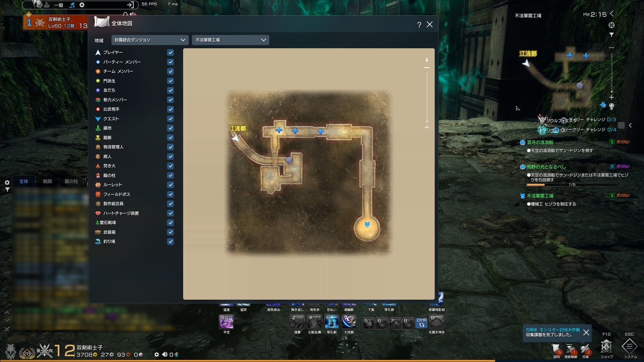
Task: Uncheck the フィールドボス checkbox
Action: (x=170, y=194)
